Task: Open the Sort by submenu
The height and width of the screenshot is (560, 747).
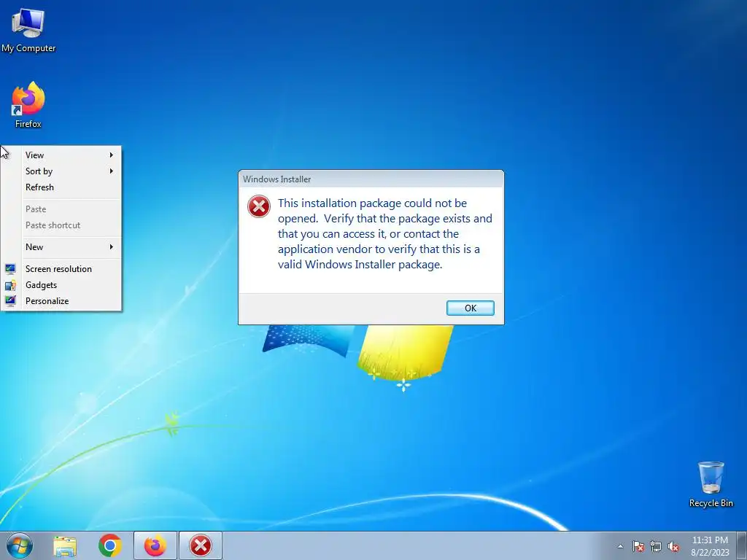Action: pos(61,171)
